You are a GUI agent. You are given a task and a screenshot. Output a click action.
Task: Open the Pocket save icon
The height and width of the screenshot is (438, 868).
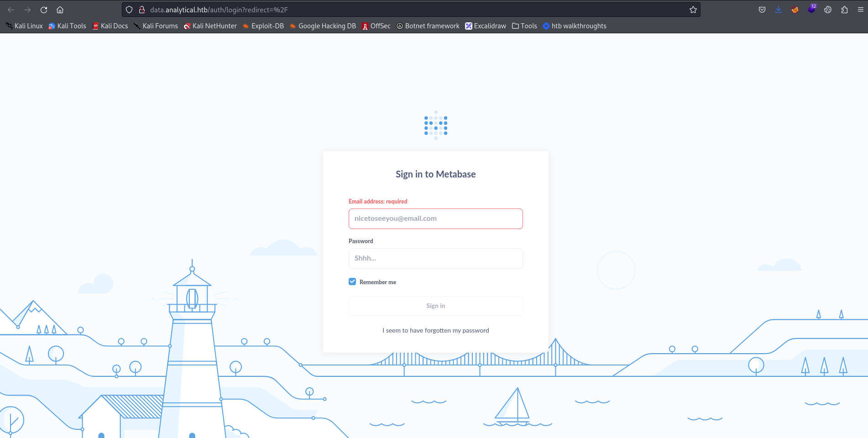pos(762,10)
